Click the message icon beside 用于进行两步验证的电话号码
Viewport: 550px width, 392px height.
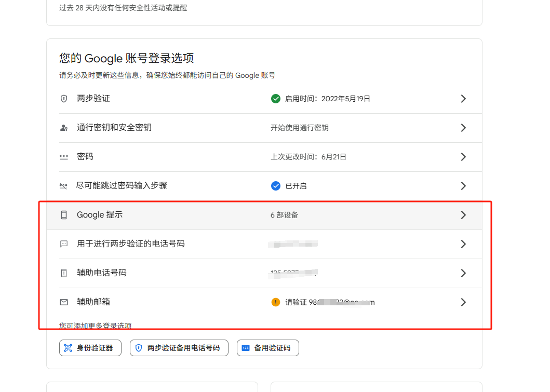click(x=64, y=244)
